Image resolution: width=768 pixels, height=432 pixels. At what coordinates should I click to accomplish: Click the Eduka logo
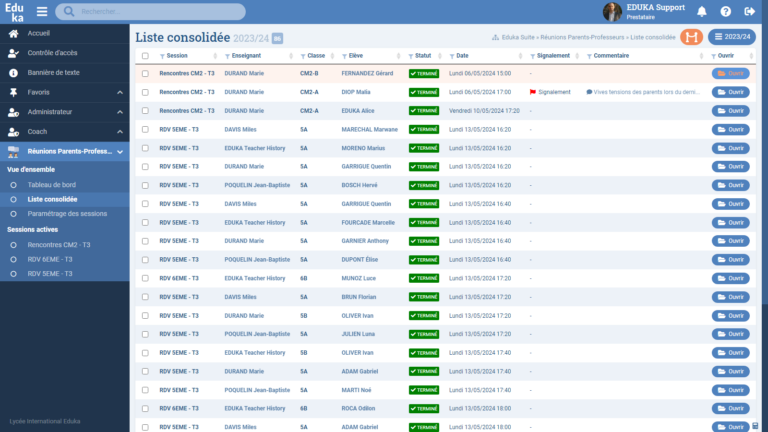(x=14, y=12)
